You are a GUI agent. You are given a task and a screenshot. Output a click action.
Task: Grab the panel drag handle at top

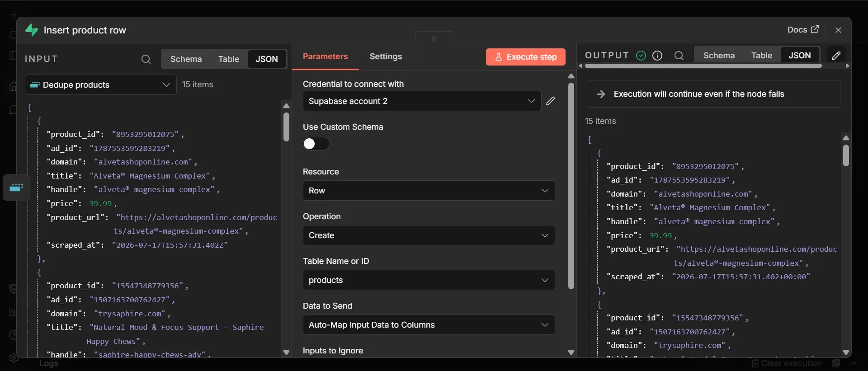(434, 39)
